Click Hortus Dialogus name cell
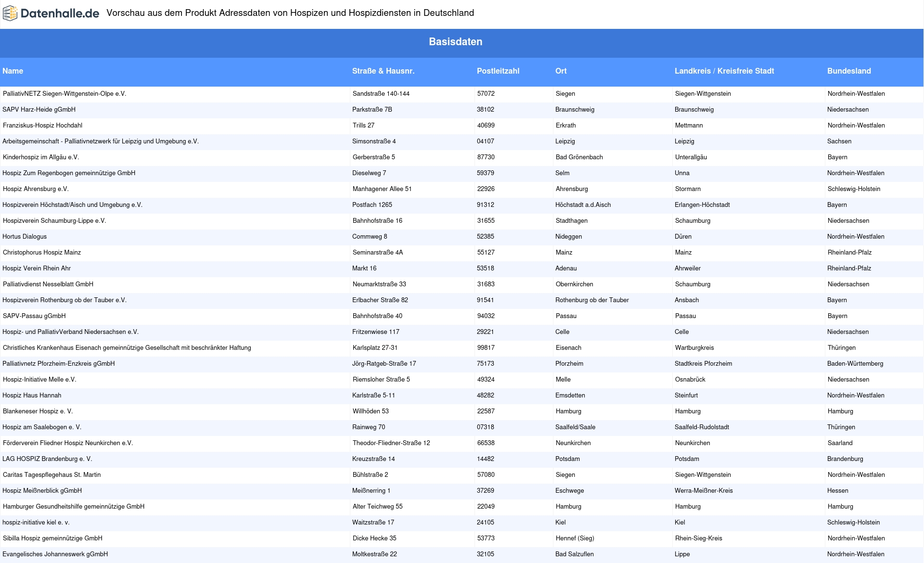This screenshot has height=563, width=924. (25, 237)
